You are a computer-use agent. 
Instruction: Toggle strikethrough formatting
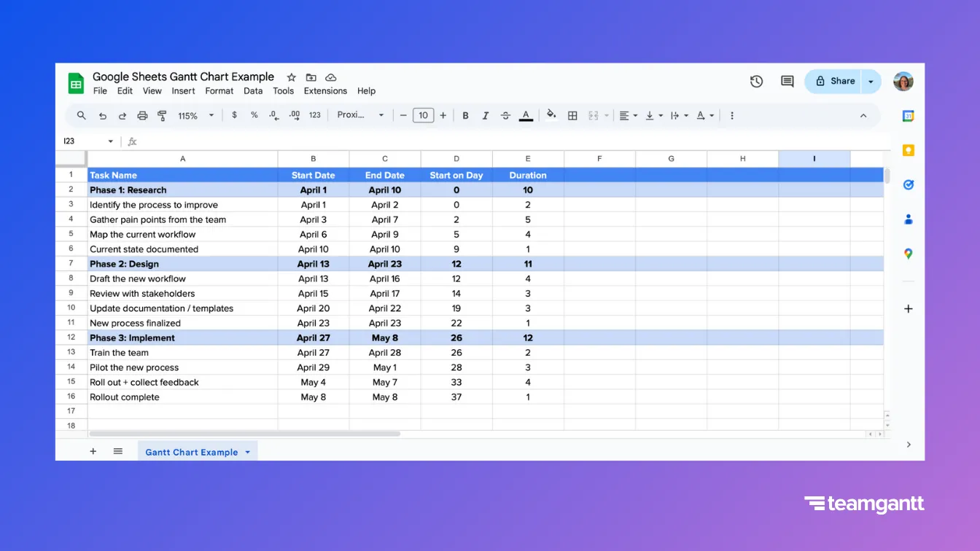pyautogui.click(x=505, y=115)
